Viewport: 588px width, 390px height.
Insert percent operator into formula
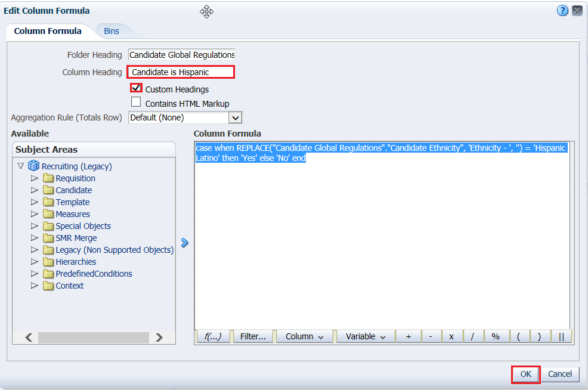click(x=496, y=336)
